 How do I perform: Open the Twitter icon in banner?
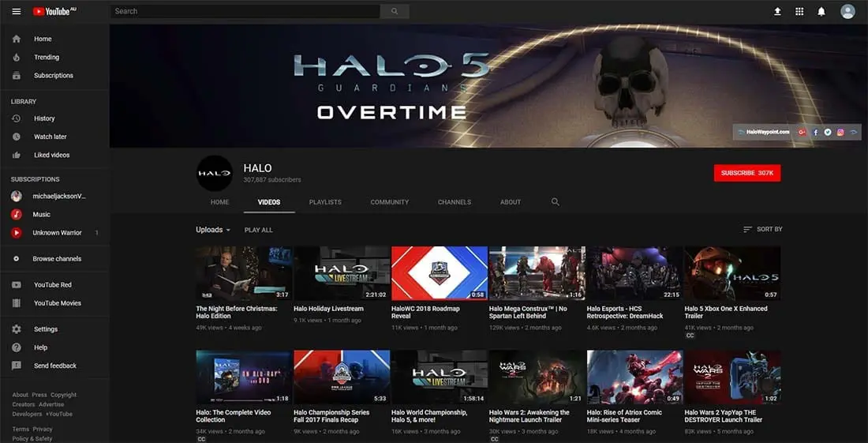click(828, 133)
